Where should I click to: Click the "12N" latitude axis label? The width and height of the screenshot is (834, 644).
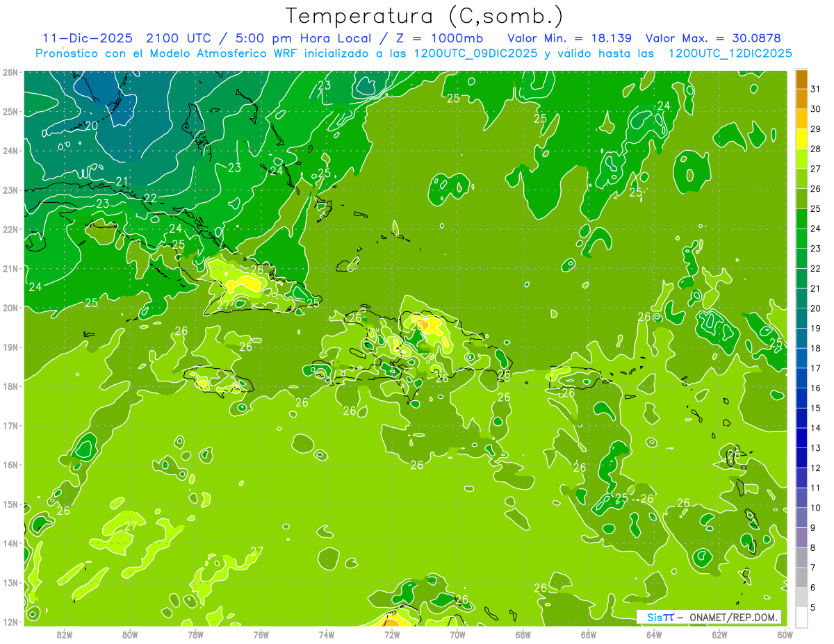(10, 622)
